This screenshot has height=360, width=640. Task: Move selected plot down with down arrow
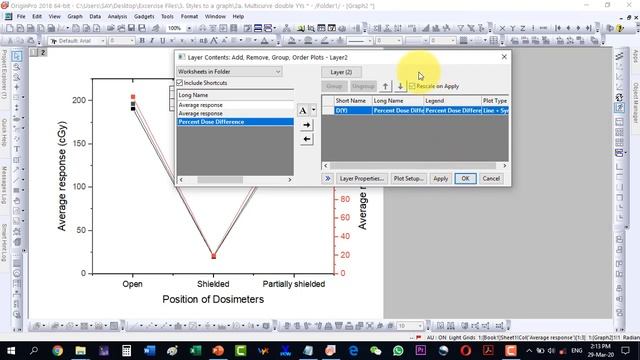[400, 86]
